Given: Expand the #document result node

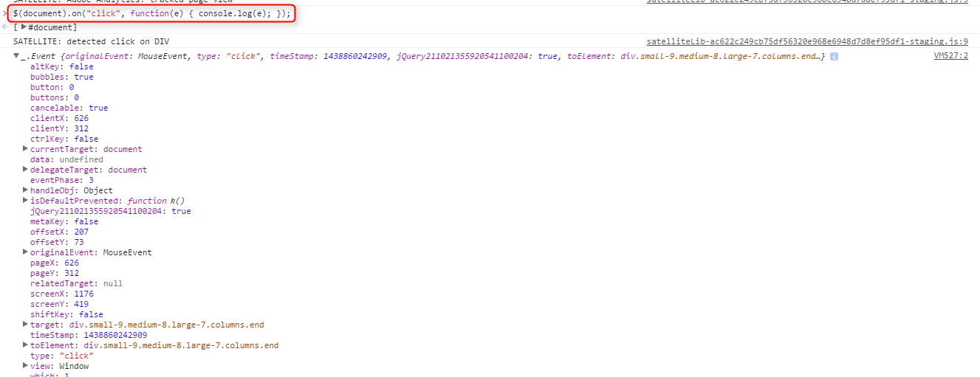Looking at the screenshot, I should pyautogui.click(x=24, y=27).
